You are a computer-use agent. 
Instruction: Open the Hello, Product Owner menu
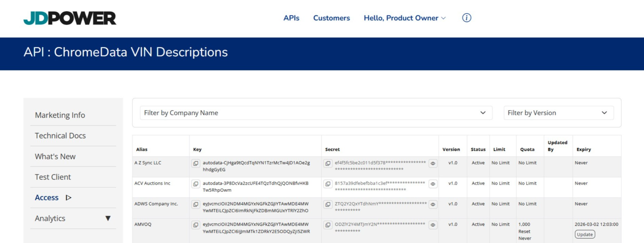pyautogui.click(x=404, y=18)
